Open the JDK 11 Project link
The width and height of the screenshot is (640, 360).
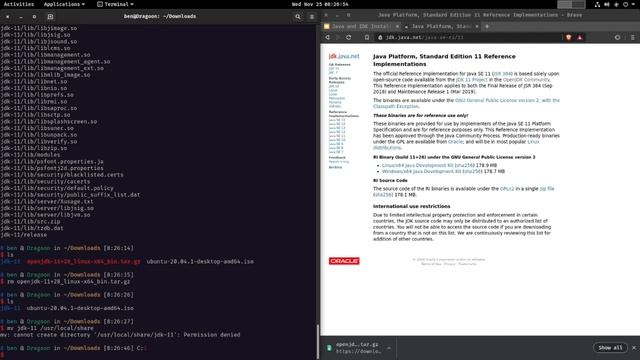[x=471, y=80]
